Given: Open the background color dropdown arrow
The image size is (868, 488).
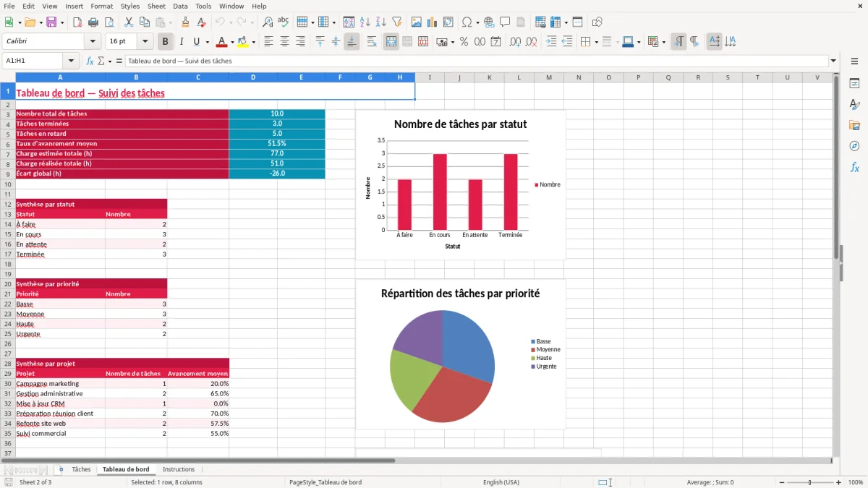Looking at the screenshot, I should pos(253,42).
